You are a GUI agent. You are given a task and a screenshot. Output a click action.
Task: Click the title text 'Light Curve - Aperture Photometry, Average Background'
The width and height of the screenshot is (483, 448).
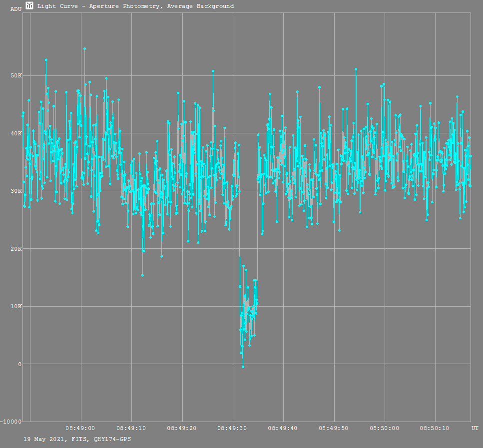(135, 6)
